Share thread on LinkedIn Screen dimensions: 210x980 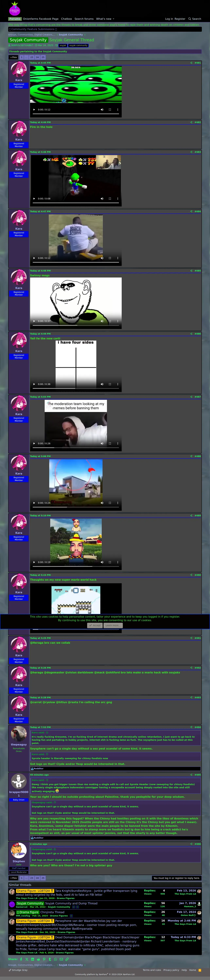[x=32, y=959]
